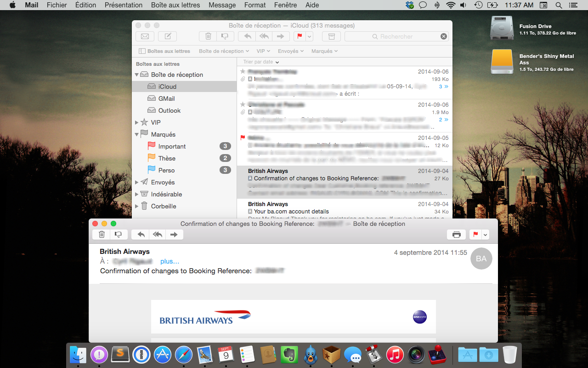
Task: Forward from the open message window
Action: 174,235
